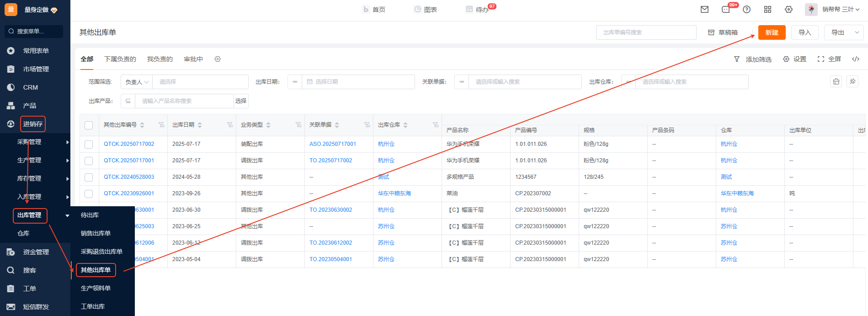
Task: Select 销售出库单 in the submenu
Action: tap(96, 233)
